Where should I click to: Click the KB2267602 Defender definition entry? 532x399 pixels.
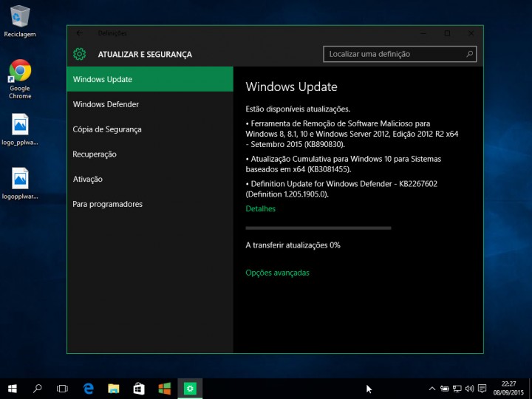341,189
